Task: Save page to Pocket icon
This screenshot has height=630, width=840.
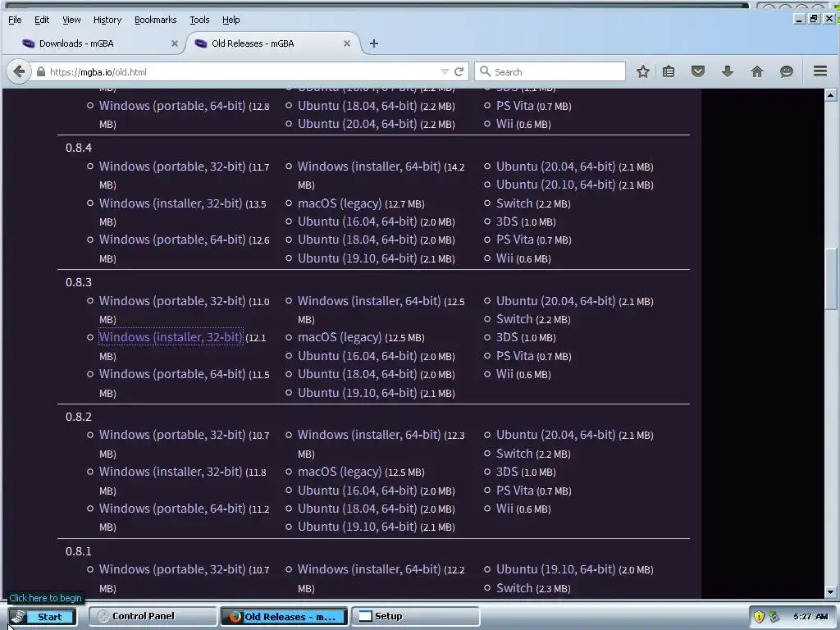Action: tap(697, 71)
